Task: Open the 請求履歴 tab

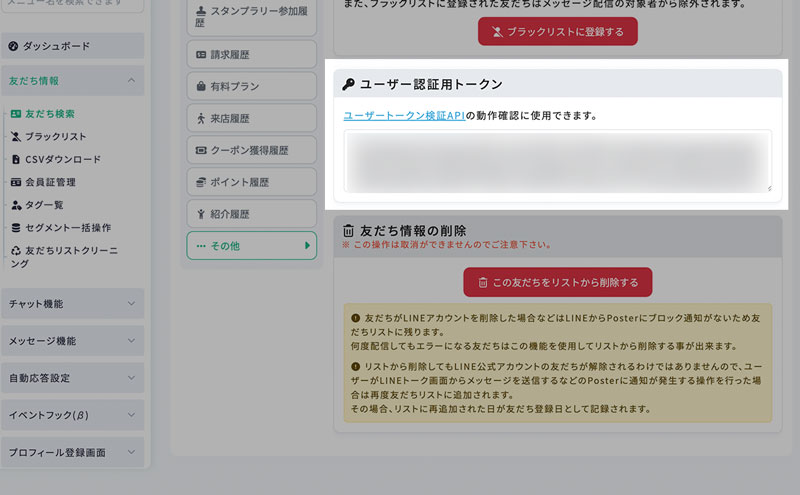Action: click(x=251, y=54)
